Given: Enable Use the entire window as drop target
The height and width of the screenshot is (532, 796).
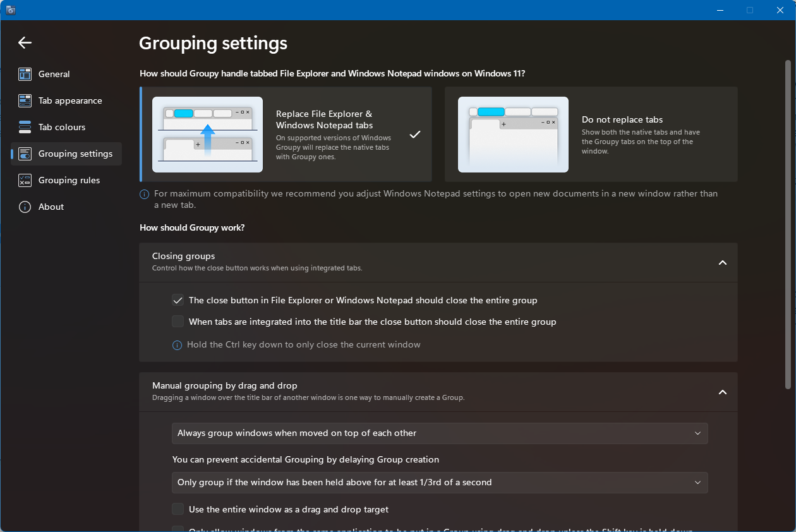Looking at the screenshot, I should [x=178, y=509].
